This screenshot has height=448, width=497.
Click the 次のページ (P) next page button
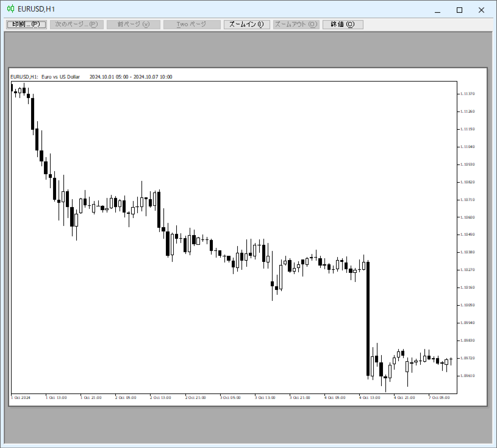(77, 24)
